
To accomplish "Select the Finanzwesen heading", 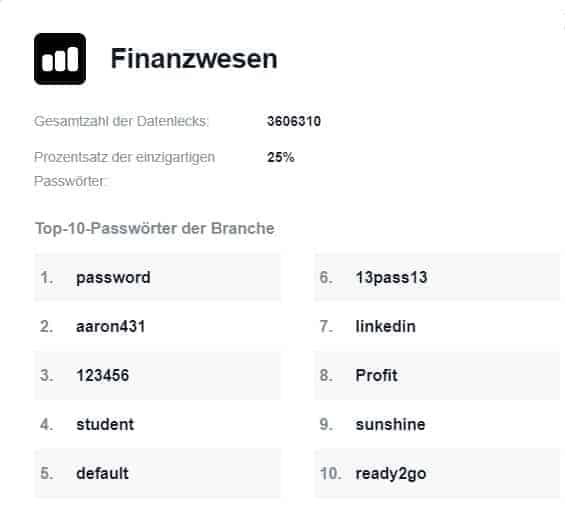I will point(194,58).
